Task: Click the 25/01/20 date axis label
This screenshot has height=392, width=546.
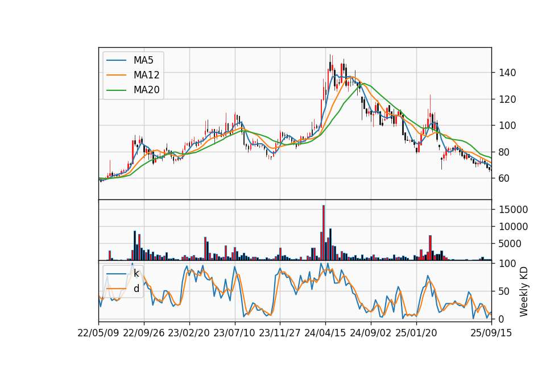Action: [x=416, y=333]
